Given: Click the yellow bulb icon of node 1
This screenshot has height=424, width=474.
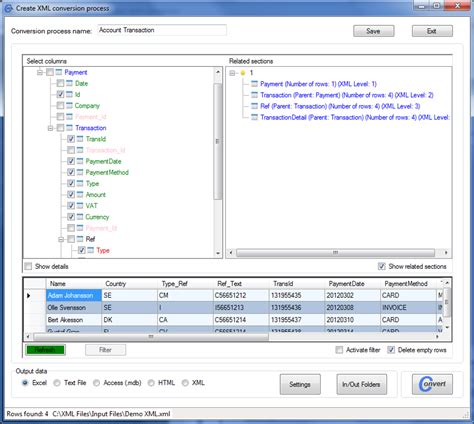Looking at the screenshot, I should [x=243, y=73].
